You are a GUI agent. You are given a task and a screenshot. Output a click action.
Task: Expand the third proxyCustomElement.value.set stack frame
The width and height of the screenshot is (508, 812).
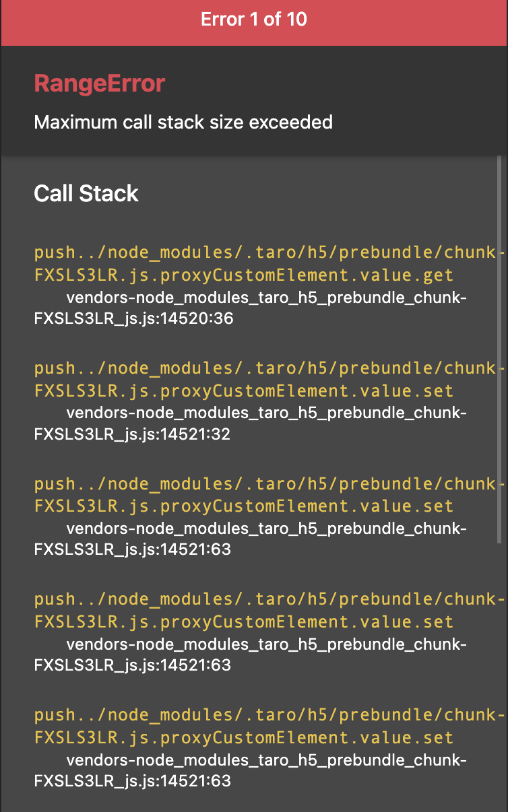point(256,495)
